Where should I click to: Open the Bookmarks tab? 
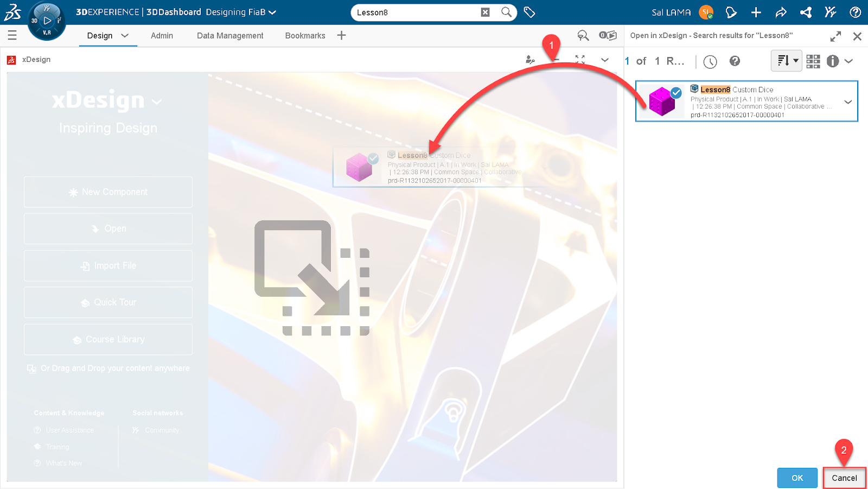pos(305,35)
